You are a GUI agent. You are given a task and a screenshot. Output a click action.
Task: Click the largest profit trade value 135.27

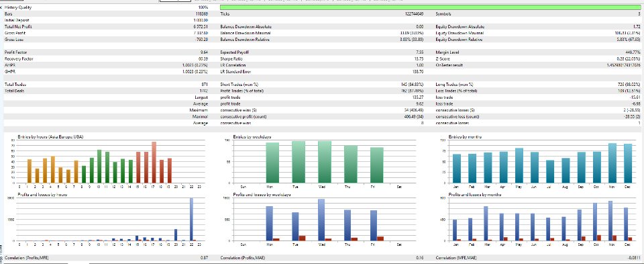[418, 97]
